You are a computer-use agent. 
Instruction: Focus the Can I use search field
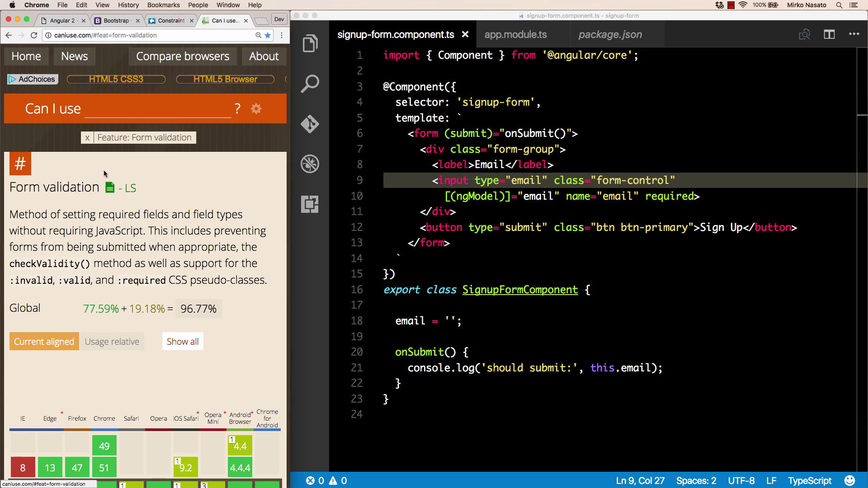158,109
